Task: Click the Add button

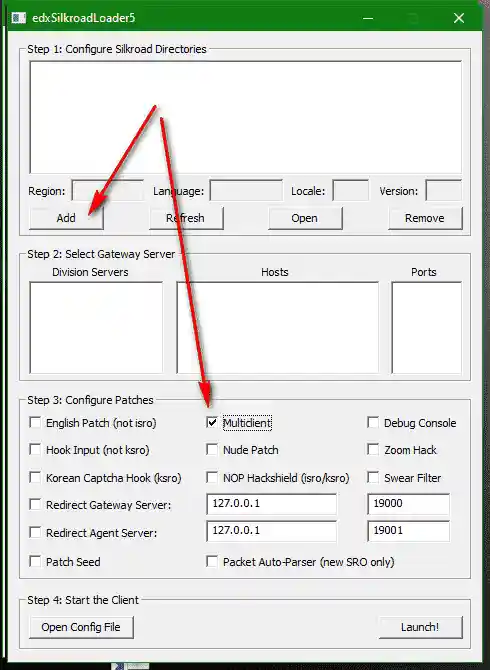Action: (x=66, y=218)
